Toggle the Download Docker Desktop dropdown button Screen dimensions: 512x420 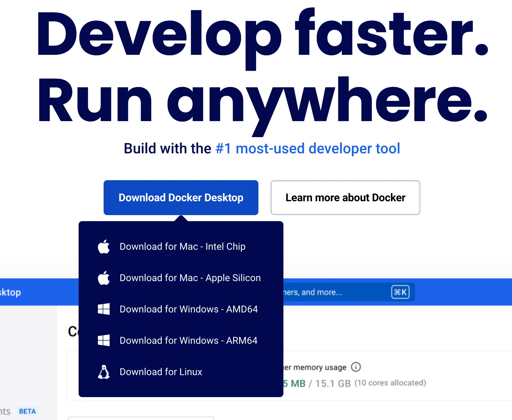click(x=181, y=198)
